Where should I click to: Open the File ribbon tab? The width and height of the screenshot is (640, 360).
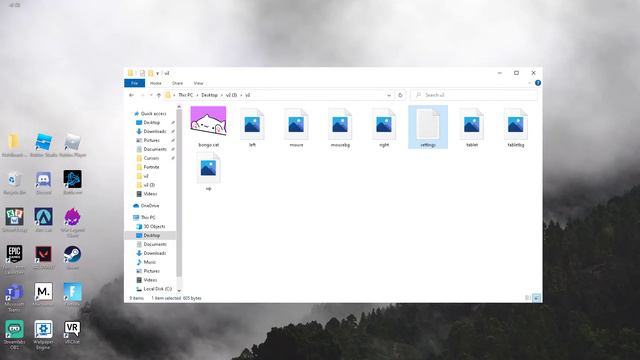pos(134,83)
